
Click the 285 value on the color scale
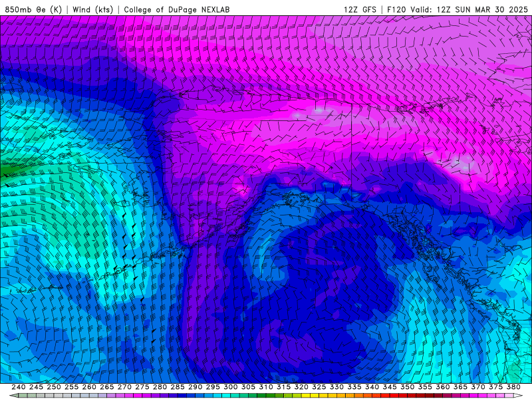pos(178,387)
